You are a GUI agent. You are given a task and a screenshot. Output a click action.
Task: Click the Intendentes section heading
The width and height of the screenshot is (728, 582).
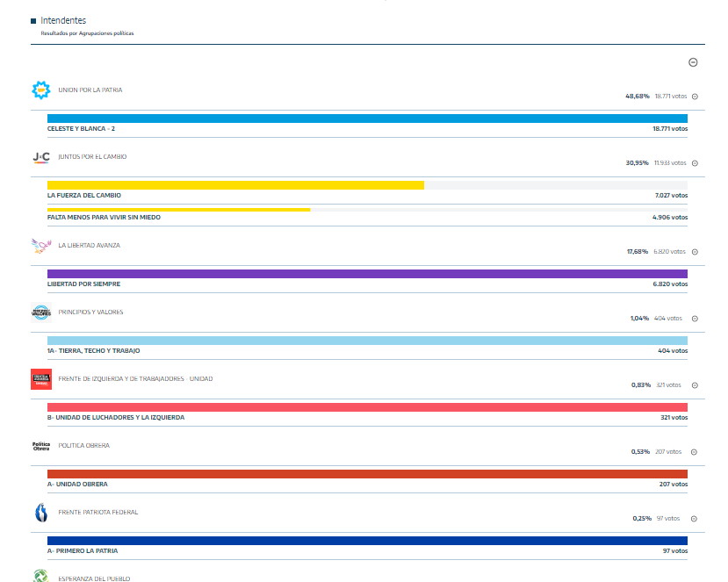[x=63, y=20]
